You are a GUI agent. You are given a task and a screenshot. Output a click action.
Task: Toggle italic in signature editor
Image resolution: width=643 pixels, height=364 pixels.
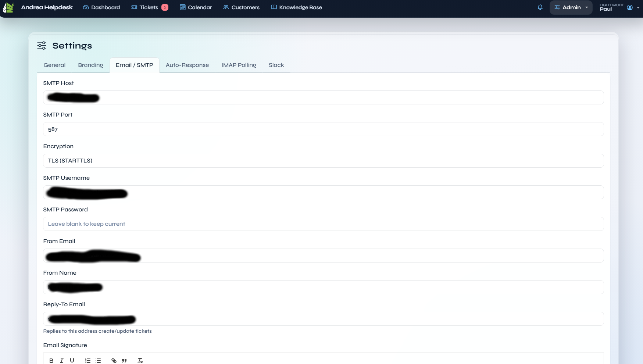click(x=62, y=361)
